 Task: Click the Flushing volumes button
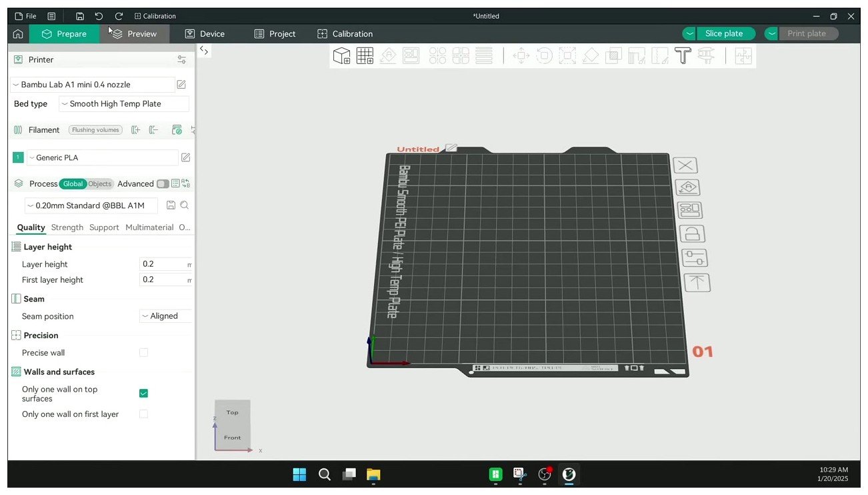click(95, 130)
